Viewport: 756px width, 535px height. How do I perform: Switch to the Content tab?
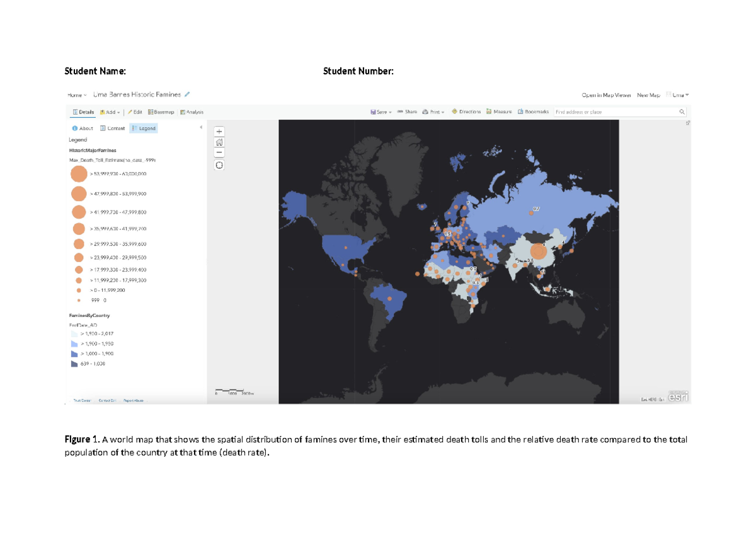click(x=111, y=128)
